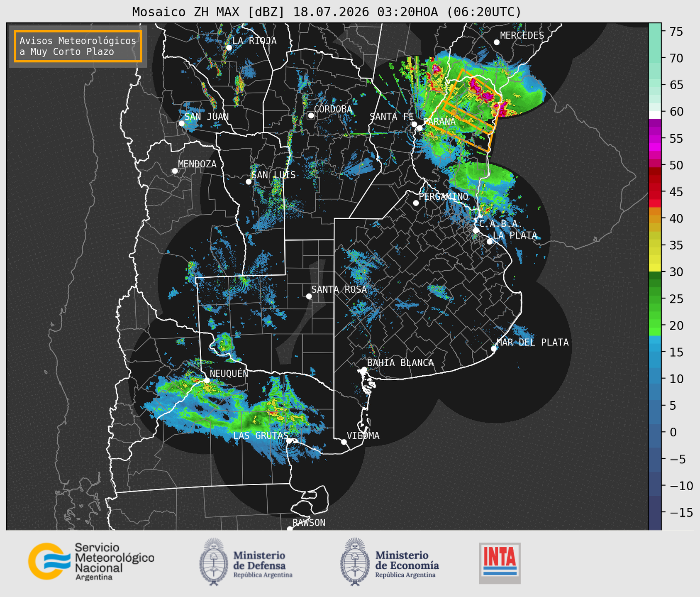Viewport: 700px width, 597px height.
Task: Click the Ministerio de Defensa emblem
Action: 214,562
